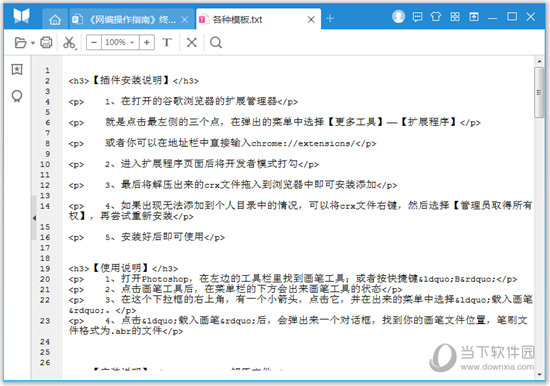Screen dimensions: 550x386
Task: Go to the home tab icon
Action: (x=55, y=20)
